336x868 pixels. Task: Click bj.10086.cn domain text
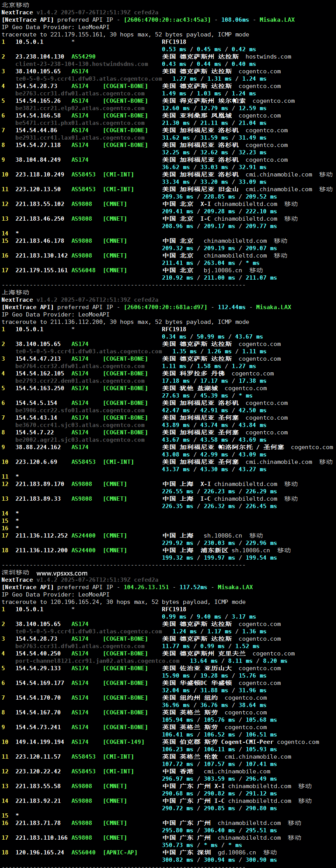[x=223, y=270]
